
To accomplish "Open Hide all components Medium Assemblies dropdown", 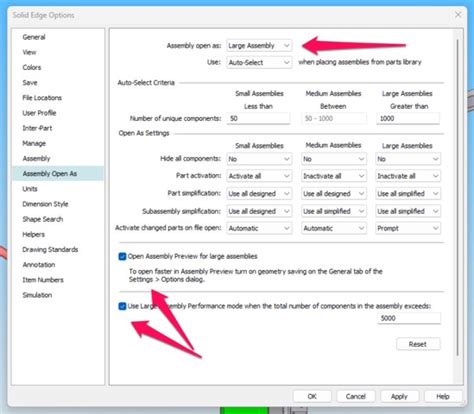I will 334,159.
